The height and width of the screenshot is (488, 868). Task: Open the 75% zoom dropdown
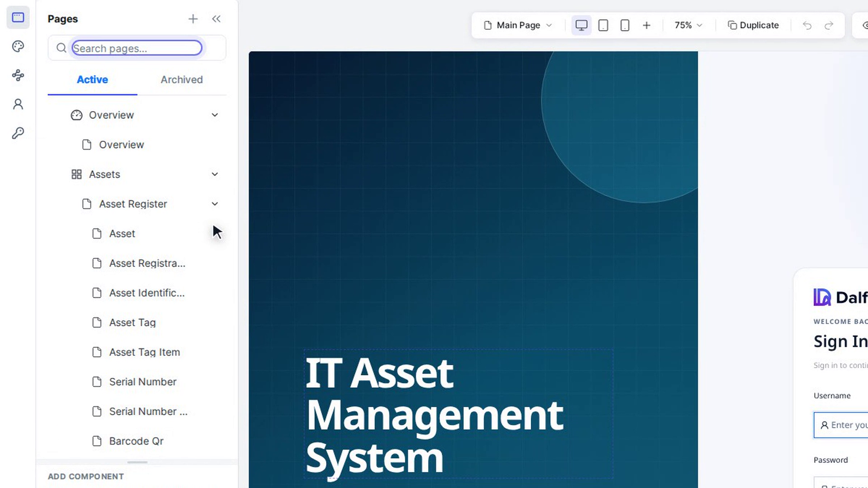(689, 25)
